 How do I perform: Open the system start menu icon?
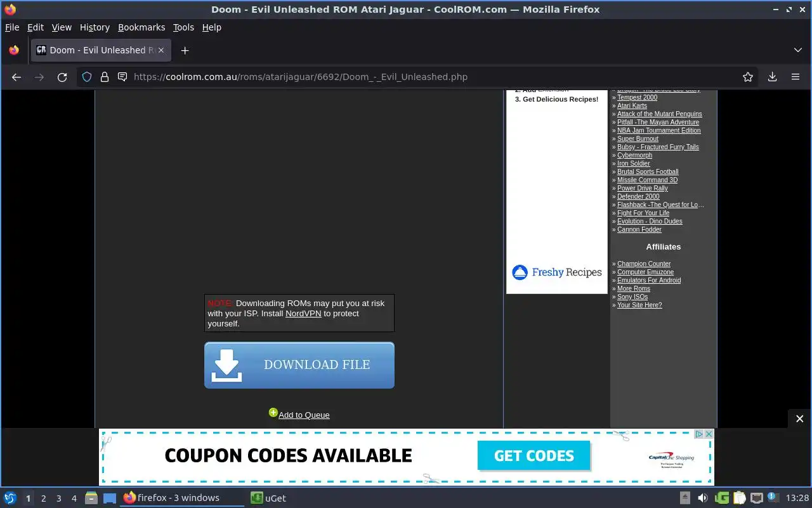[10, 498]
